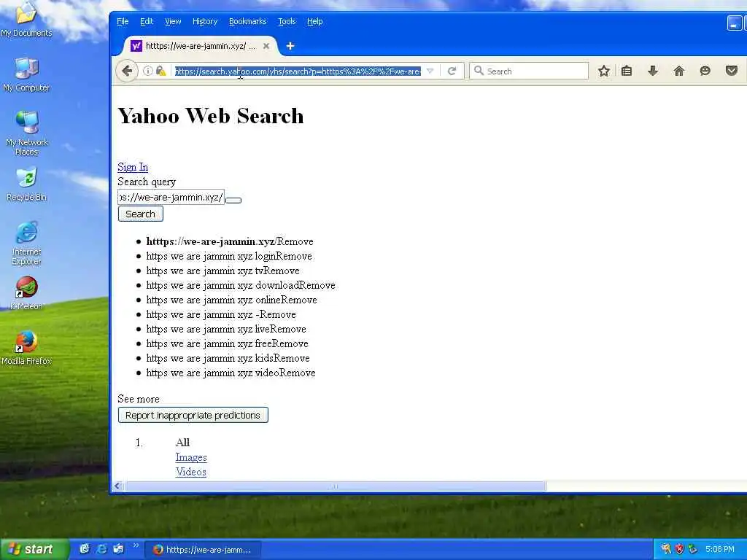Click the 5:08 PM taskbar clock
The height and width of the screenshot is (560, 747).
coord(720,549)
